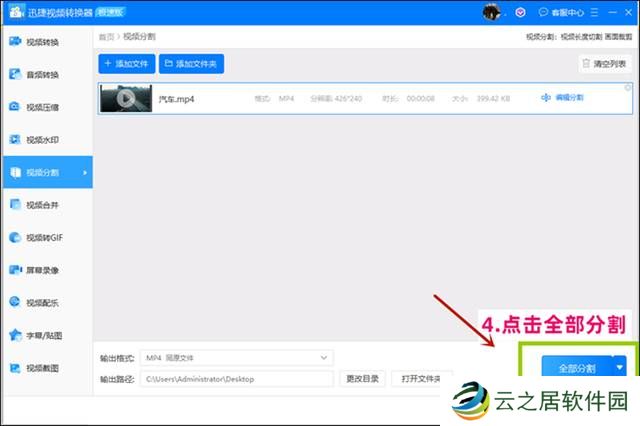Image resolution: width=640 pixels, height=426 pixels.
Task: Select the active 视频分割 sidebar tab
Action: click(46, 172)
